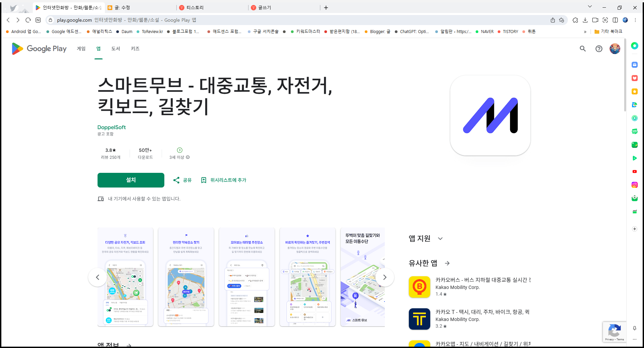The height and width of the screenshot is (348, 644).
Task: Click the 설치 install button
Action: [131, 180]
